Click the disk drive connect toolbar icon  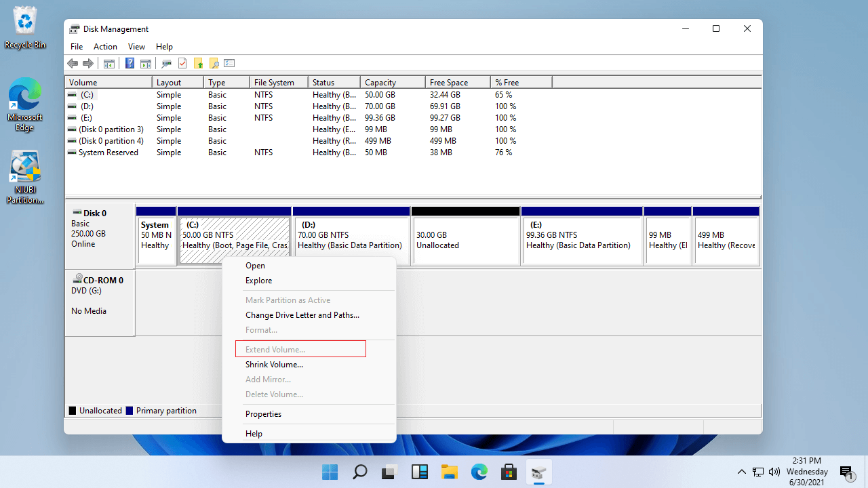(166, 64)
